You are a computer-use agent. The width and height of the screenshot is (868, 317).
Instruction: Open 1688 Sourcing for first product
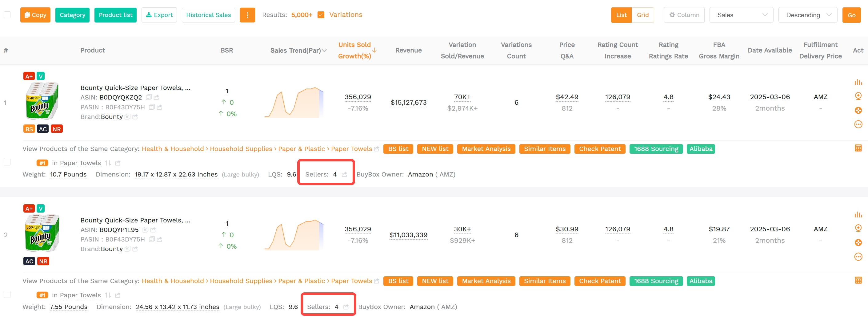pos(656,149)
